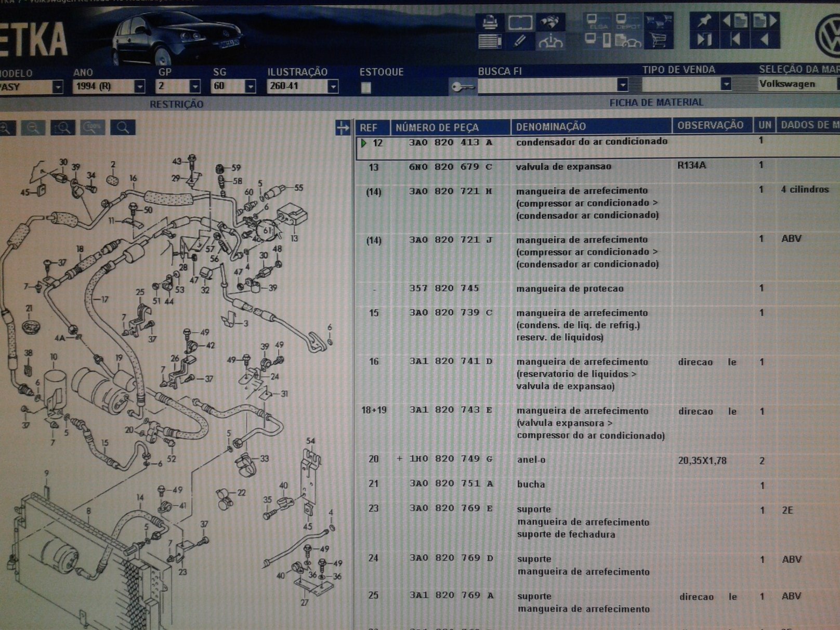This screenshot has height=630, width=840.
Task: Click the REF column header
Action: pos(372,127)
